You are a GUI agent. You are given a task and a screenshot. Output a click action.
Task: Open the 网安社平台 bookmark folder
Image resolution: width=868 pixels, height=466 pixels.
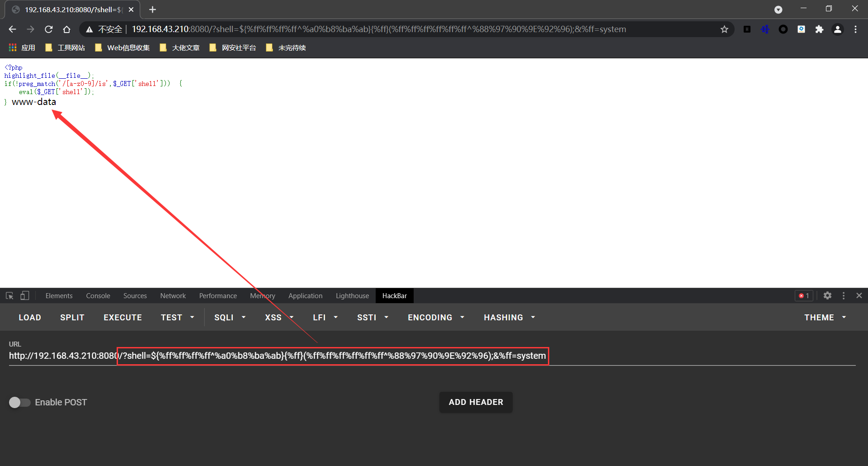(x=233, y=48)
